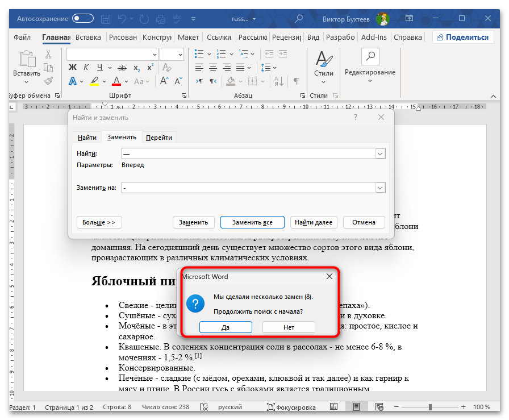Expand the 'Заменить на' field dropdown arrow
This screenshot has height=420, width=509.
point(381,188)
